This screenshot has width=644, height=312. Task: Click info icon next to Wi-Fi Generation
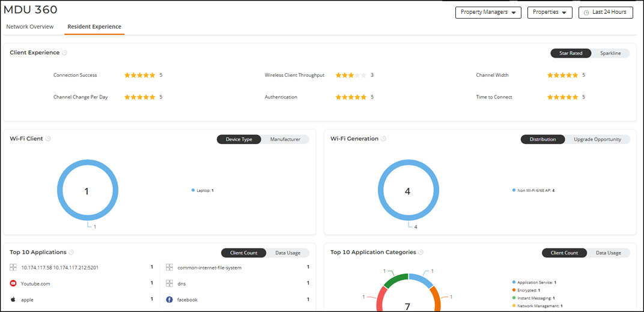383,139
